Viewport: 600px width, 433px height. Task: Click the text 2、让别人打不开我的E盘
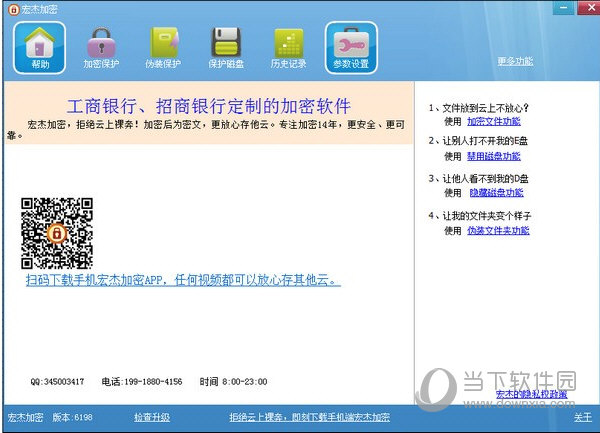point(478,141)
